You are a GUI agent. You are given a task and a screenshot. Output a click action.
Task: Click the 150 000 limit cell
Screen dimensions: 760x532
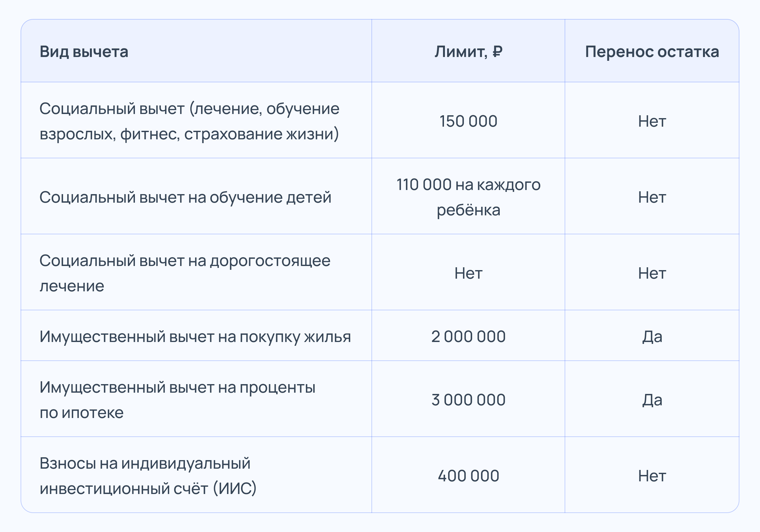(x=468, y=121)
